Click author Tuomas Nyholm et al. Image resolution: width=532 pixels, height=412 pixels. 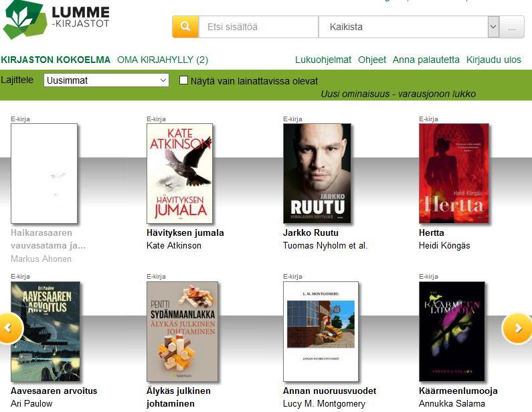click(325, 246)
